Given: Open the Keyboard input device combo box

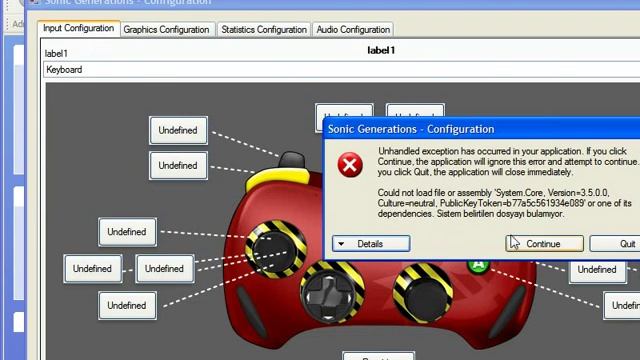Looking at the screenshot, I should pos(341,69).
